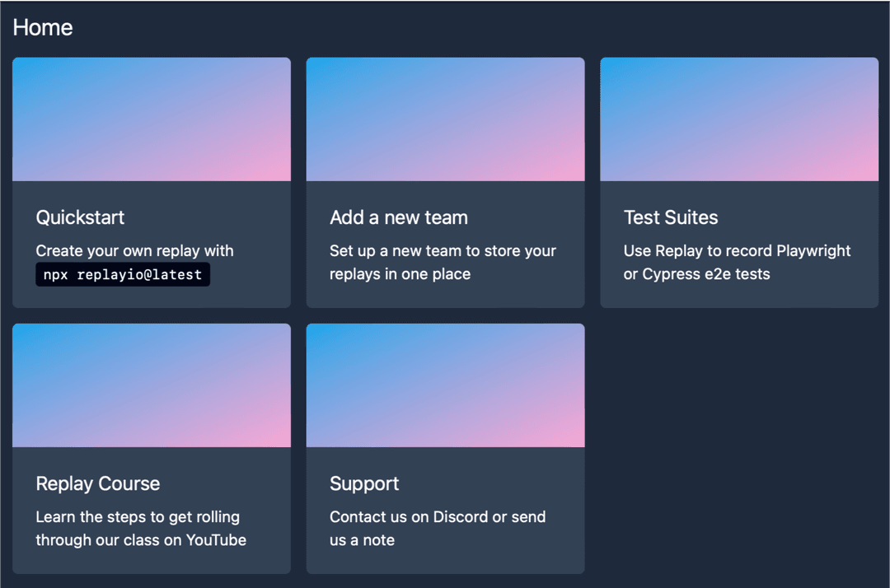Screen dimensions: 890x588
Task: Click the Support card thumbnail
Action: click(x=445, y=385)
